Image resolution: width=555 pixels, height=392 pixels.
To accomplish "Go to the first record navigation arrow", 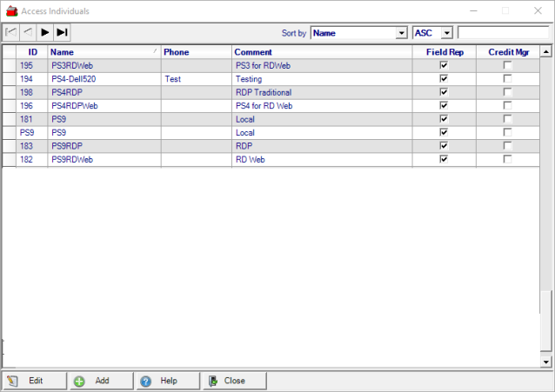I will point(11,33).
